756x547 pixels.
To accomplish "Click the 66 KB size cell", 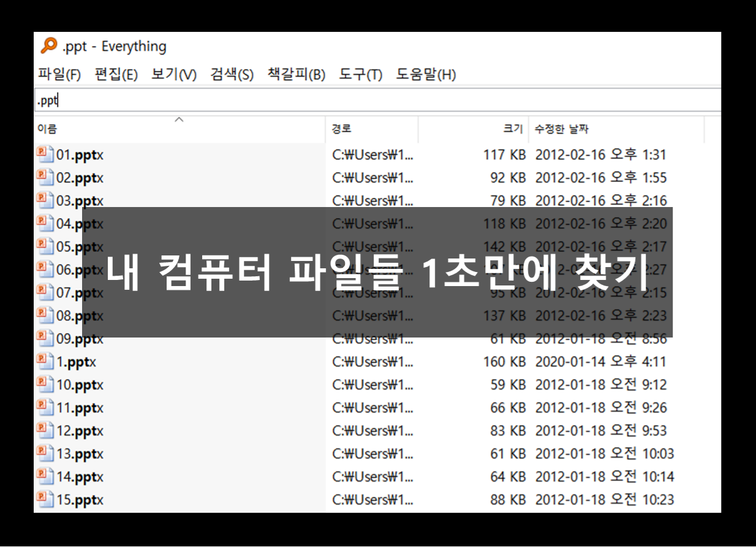I will coord(508,408).
